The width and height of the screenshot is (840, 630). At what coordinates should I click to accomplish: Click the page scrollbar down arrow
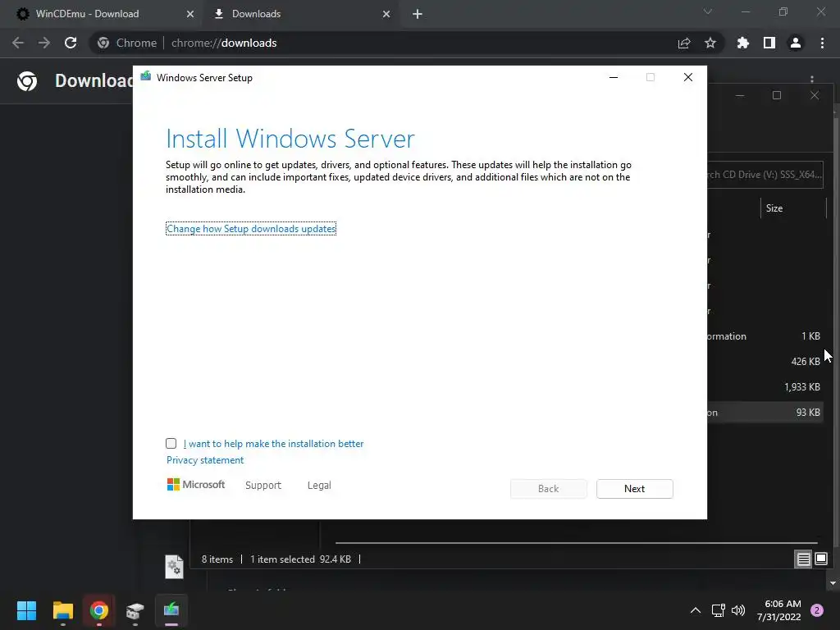pyautogui.click(x=833, y=583)
